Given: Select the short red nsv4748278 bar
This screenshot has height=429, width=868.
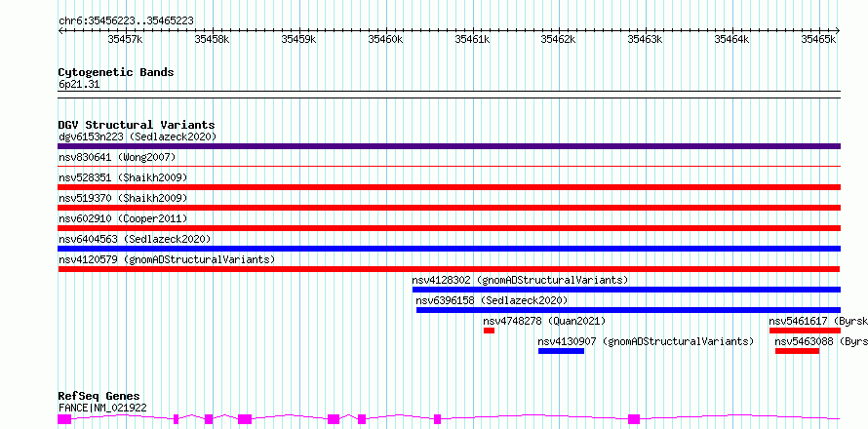Looking at the screenshot, I should coord(489,331).
